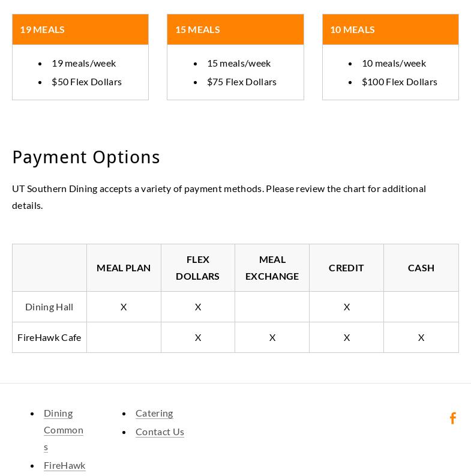Image resolution: width=471 pixels, height=476 pixels.
Task: Click the Cash column header
Action: pos(421,268)
